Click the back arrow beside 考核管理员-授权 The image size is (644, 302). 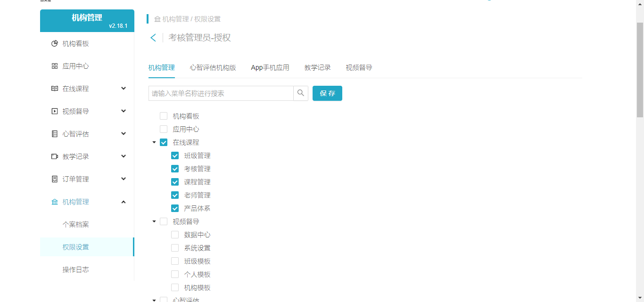153,38
